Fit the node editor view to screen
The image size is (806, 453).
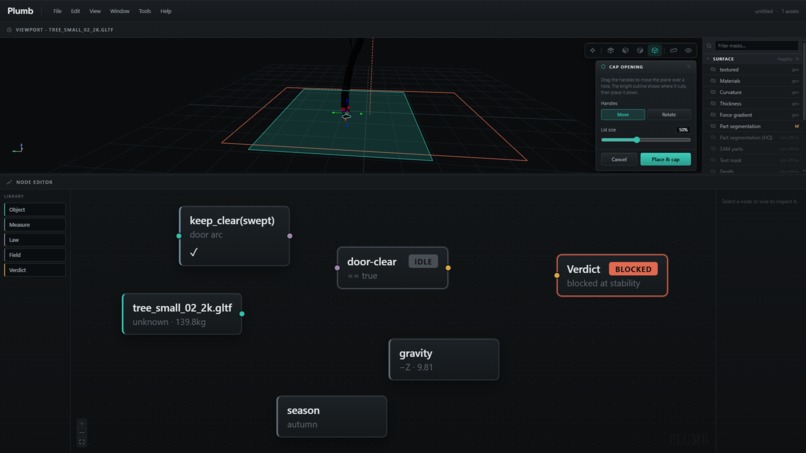click(x=82, y=442)
